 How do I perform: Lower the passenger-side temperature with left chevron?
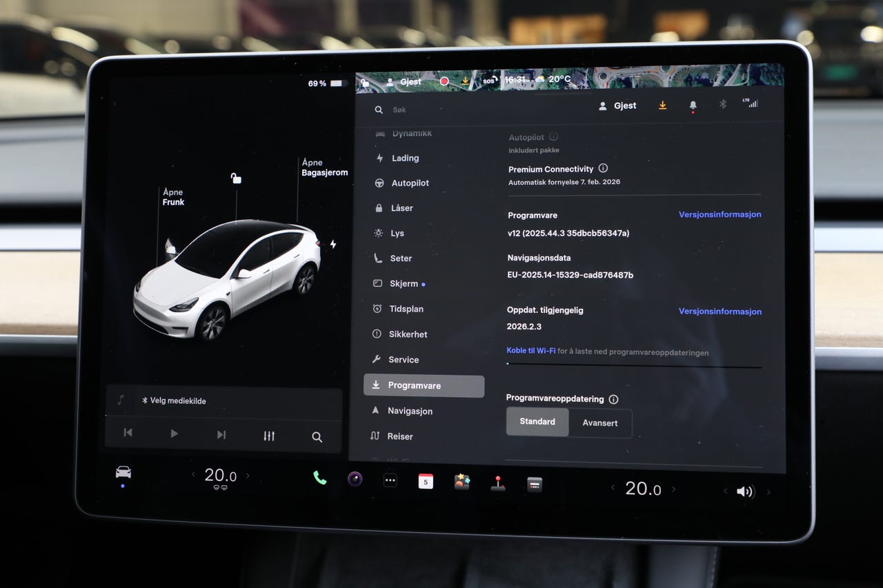[613, 488]
